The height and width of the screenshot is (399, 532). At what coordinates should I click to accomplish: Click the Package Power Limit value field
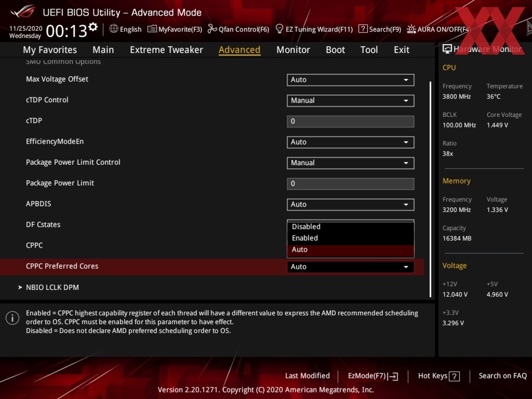click(x=350, y=183)
